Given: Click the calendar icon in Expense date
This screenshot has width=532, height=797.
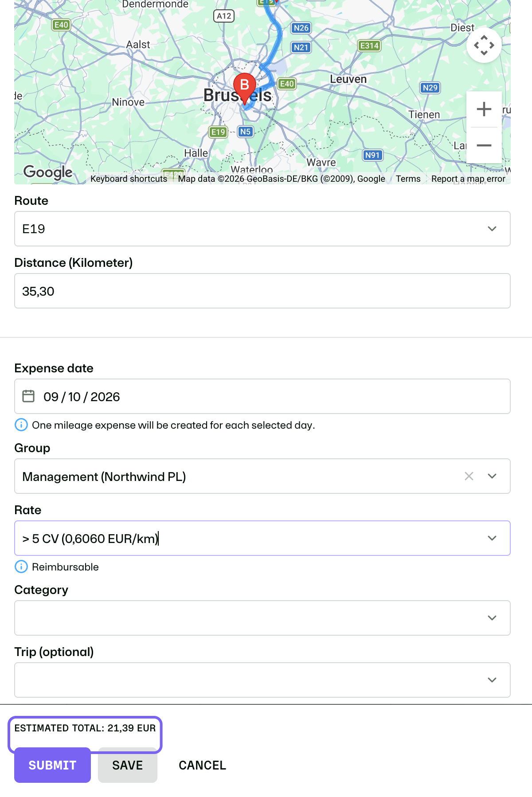Looking at the screenshot, I should (x=28, y=396).
